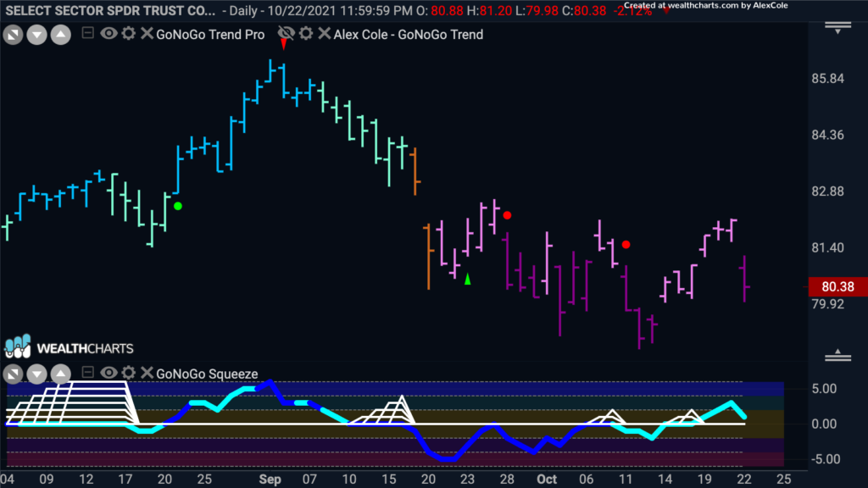The height and width of the screenshot is (488, 868).
Task: Click the high price value 81.20
Action: [496, 10]
